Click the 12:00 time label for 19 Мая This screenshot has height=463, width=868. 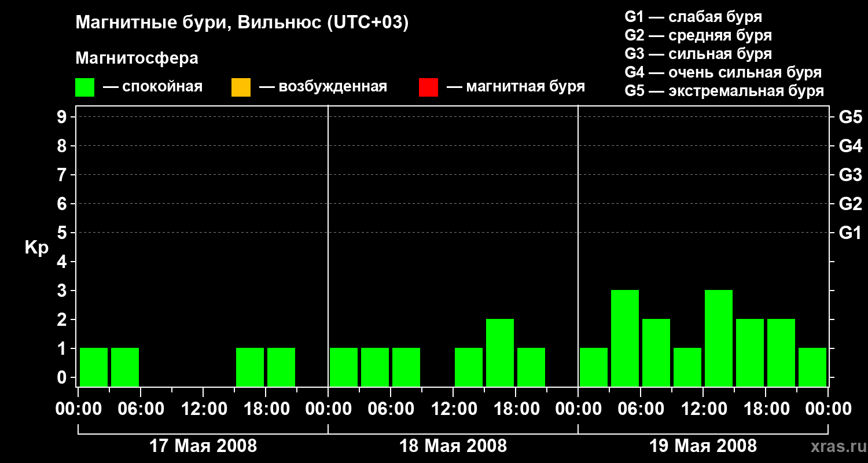point(703,409)
